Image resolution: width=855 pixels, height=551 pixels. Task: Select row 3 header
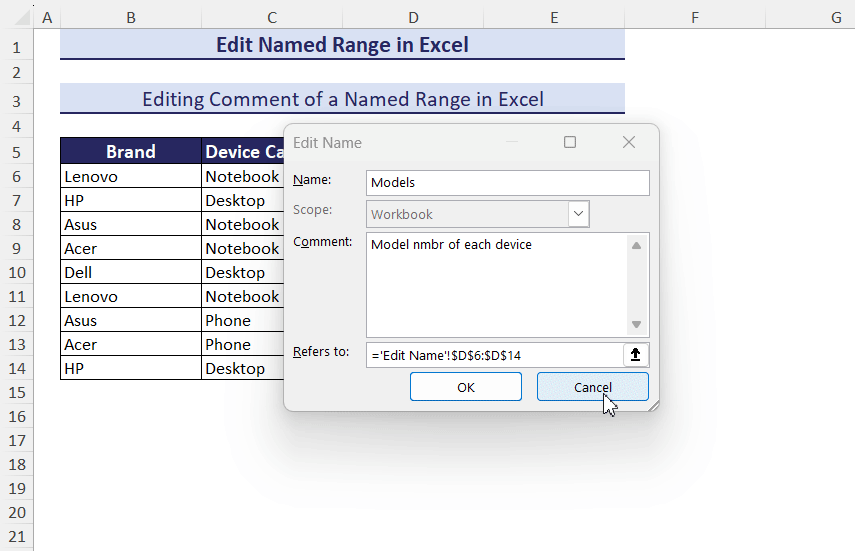click(16, 101)
